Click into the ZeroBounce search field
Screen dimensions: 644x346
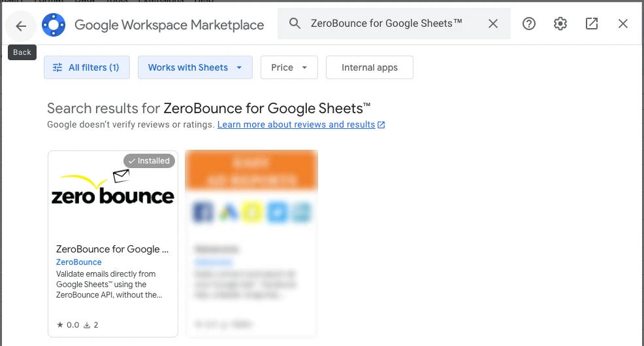click(x=394, y=24)
